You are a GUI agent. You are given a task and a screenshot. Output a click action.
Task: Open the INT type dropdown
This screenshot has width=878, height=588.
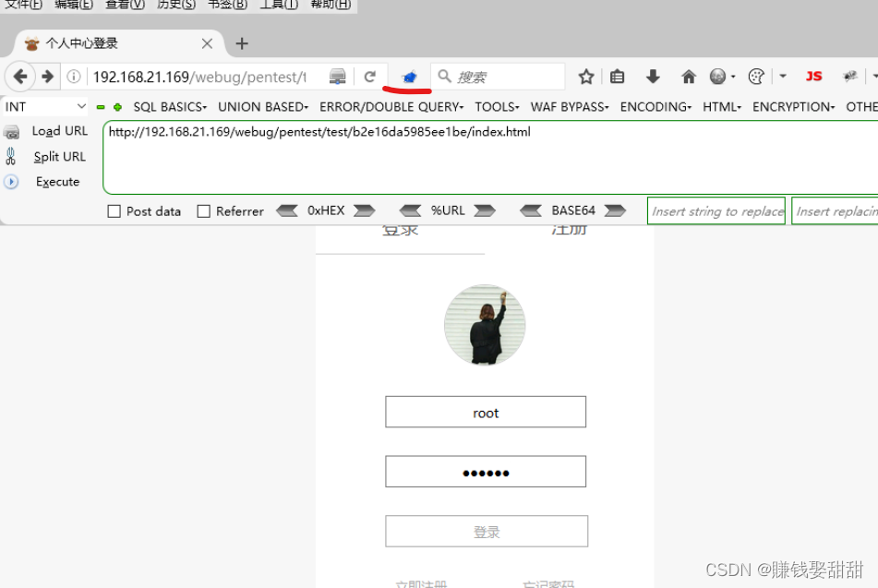click(45, 106)
